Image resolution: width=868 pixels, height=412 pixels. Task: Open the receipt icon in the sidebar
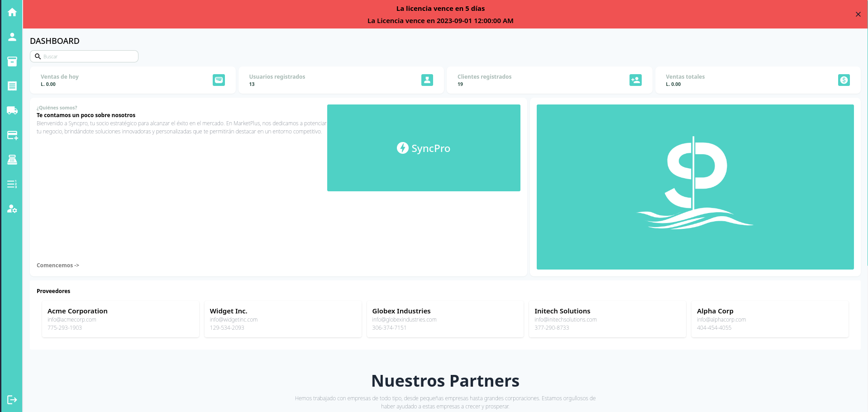(x=12, y=86)
